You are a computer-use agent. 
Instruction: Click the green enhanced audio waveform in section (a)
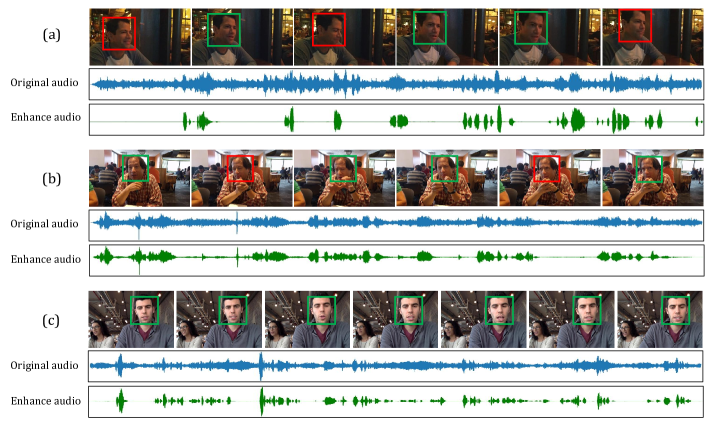pyautogui.click(x=397, y=120)
